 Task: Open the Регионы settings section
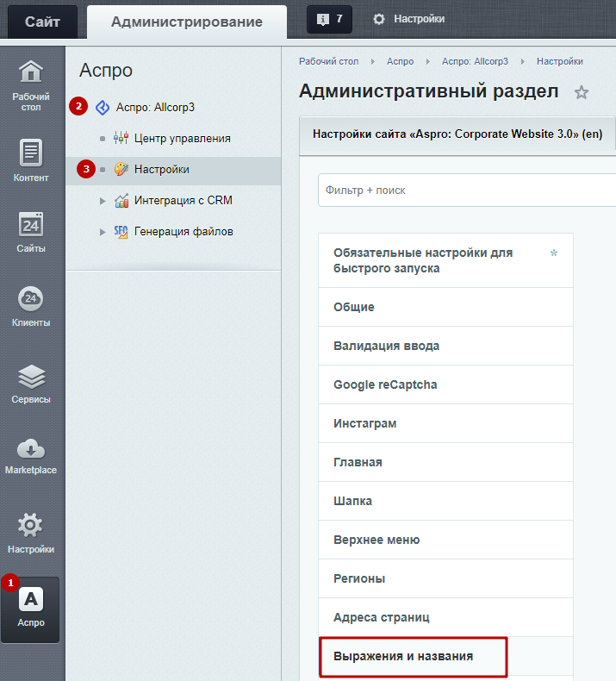click(x=445, y=578)
